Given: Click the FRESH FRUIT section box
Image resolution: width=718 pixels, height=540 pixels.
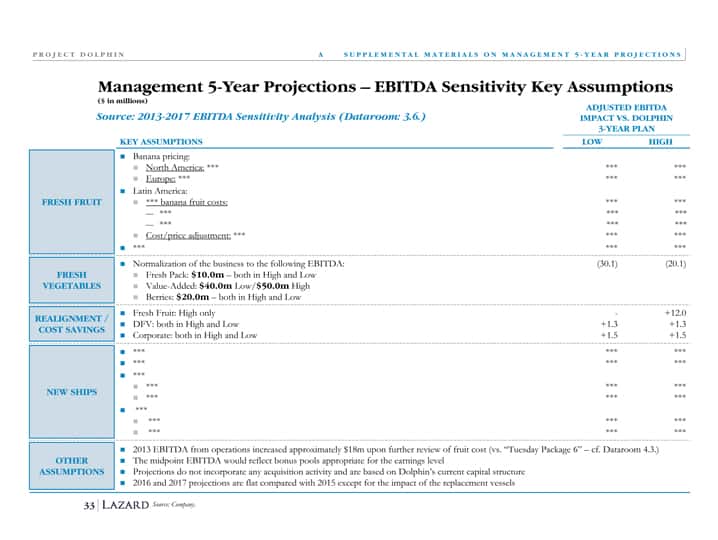Looking at the screenshot, I should click(x=72, y=202).
